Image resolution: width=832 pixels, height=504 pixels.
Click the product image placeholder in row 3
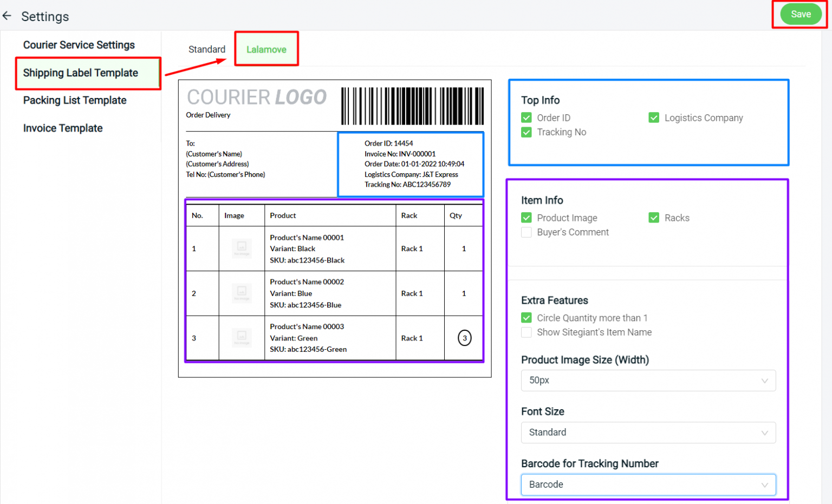click(241, 338)
